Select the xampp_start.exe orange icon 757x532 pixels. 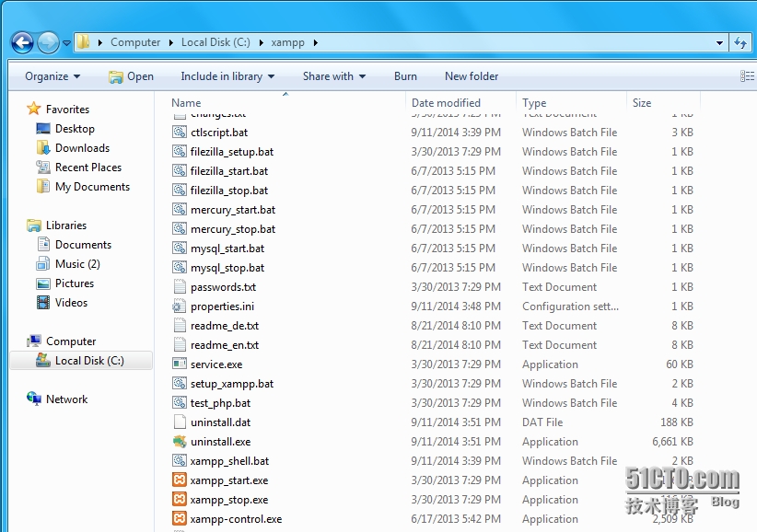180,480
